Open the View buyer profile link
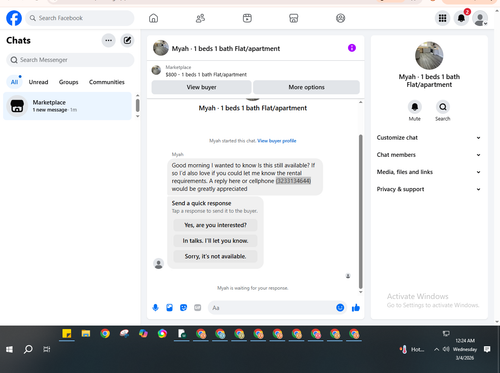Image resolution: width=500 pixels, height=373 pixels. tap(277, 141)
